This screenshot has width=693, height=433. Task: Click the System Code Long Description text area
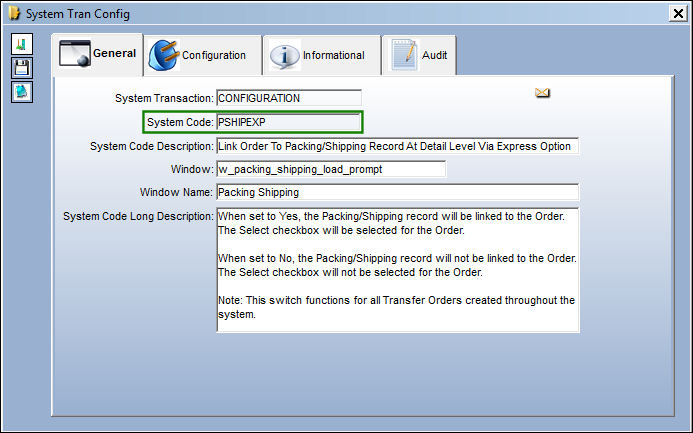pos(397,270)
